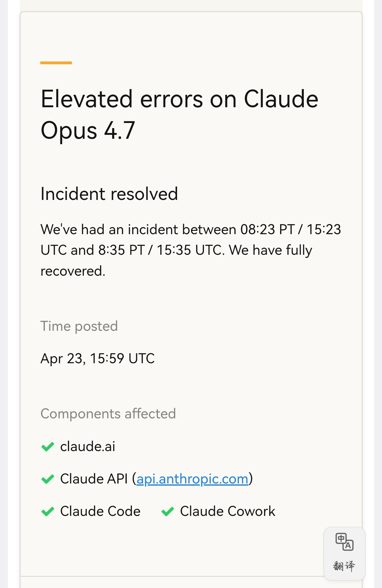Click the 'Incident resolved' status heading
The width and height of the screenshot is (382, 588).
109,194
